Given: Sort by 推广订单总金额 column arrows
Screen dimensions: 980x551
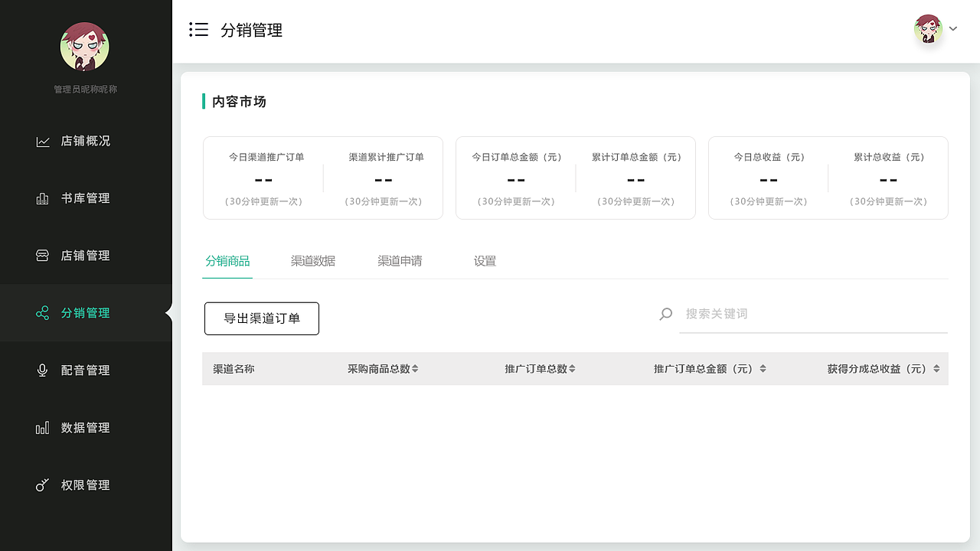Looking at the screenshot, I should tap(763, 369).
